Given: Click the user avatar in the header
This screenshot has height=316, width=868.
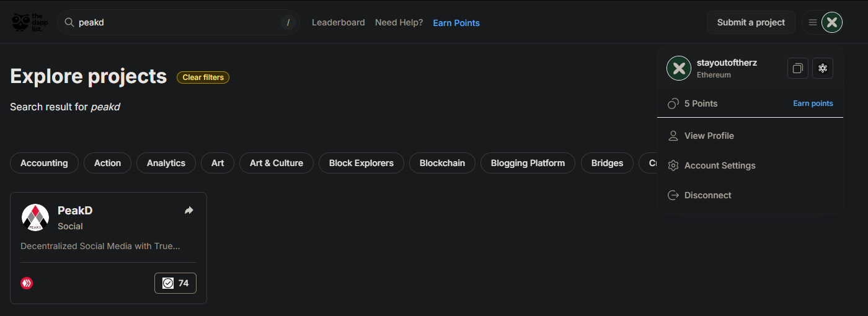Looking at the screenshot, I should coord(832,22).
